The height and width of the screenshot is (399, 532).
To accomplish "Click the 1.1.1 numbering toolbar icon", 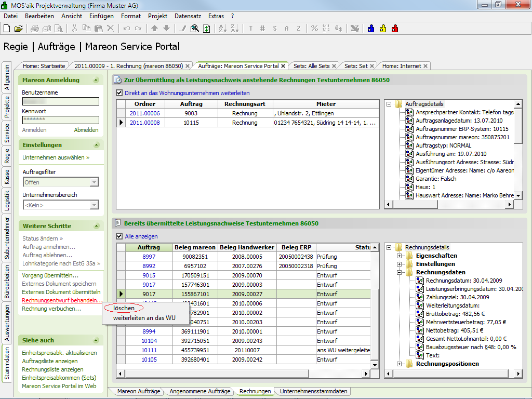I will (326, 28).
